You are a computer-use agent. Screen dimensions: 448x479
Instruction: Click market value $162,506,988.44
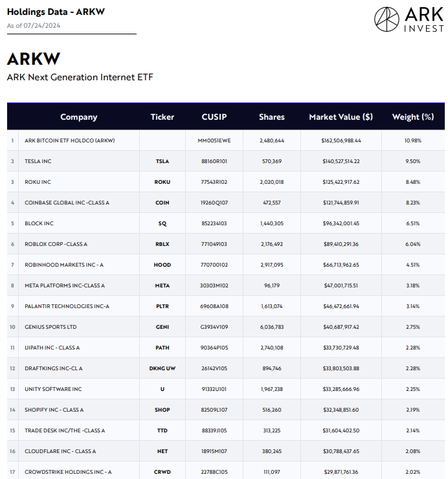(x=341, y=140)
